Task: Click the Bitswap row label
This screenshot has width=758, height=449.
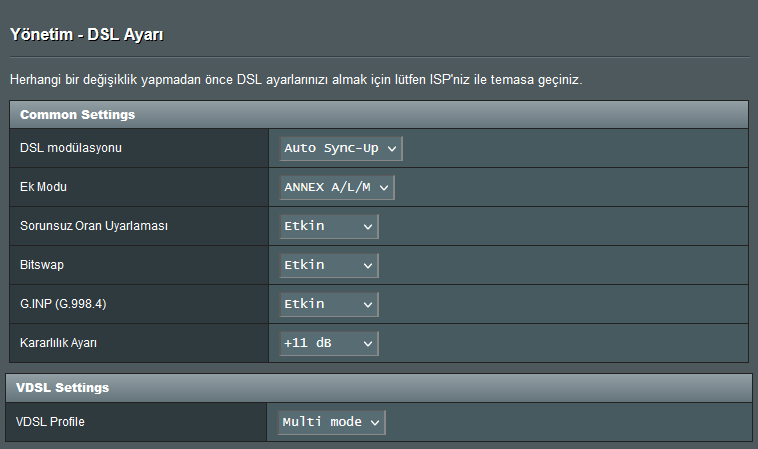Action: coord(42,265)
